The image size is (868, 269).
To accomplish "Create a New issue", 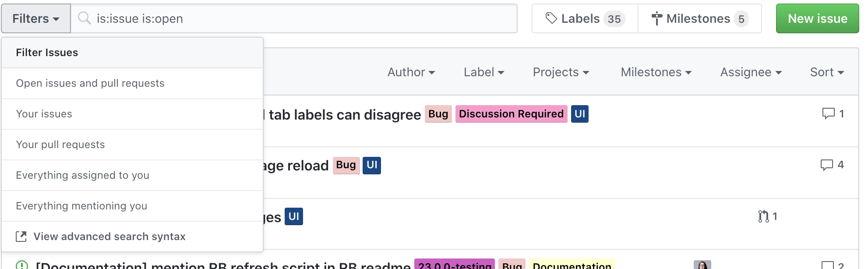I will pos(817,18).
